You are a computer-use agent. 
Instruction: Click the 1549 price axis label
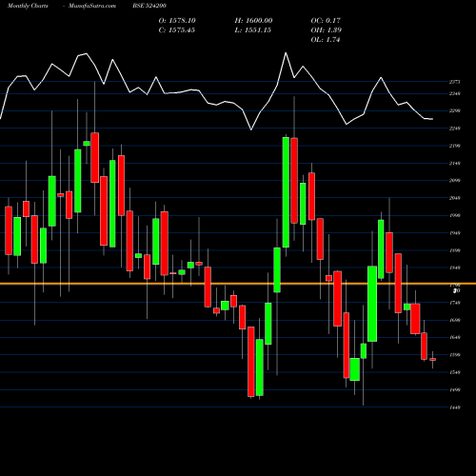[455, 372]
